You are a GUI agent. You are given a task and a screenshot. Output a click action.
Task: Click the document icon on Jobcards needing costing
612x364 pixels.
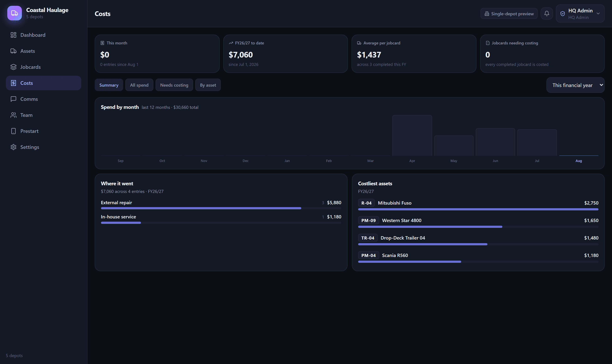click(x=488, y=43)
